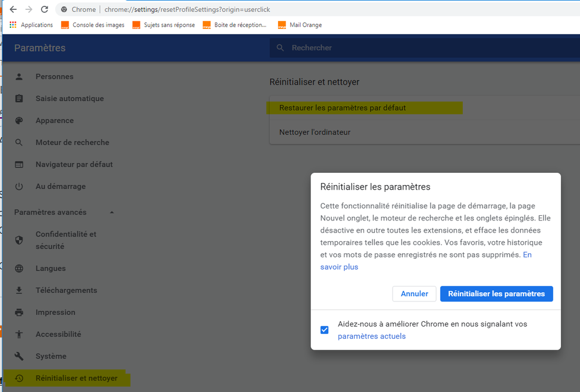Viewport: 580px width, 392px height.
Task: Click the Impression printer icon
Action: [19, 313]
